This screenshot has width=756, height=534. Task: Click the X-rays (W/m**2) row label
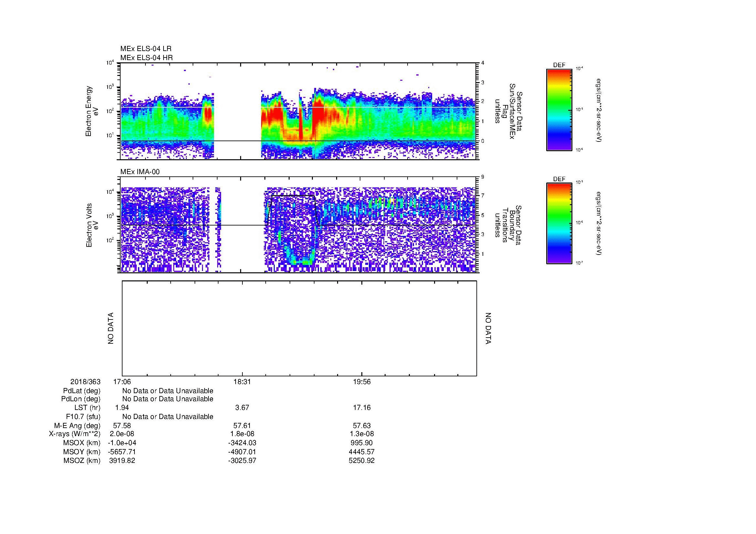[75, 434]
